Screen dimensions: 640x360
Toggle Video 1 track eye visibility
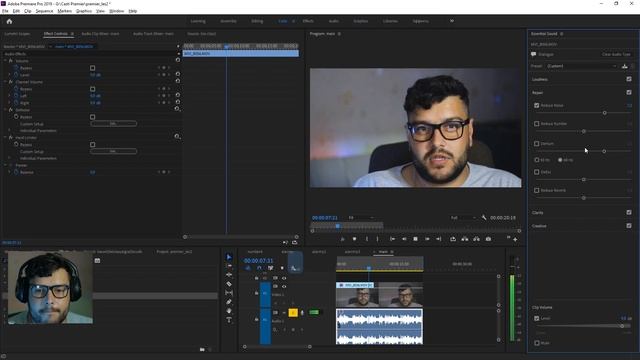click(284, 287)
